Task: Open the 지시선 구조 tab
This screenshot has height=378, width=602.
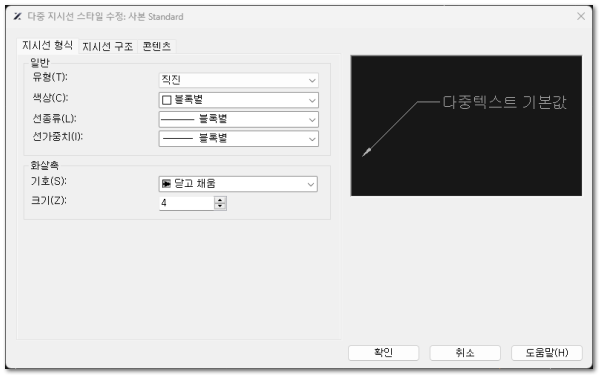Action: pos(108,46)
